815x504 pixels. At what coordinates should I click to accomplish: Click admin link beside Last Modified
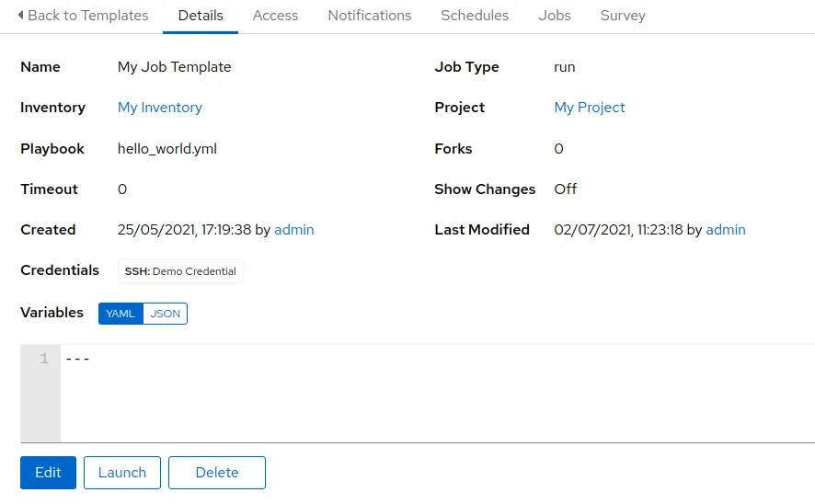[x=726, y=230]
